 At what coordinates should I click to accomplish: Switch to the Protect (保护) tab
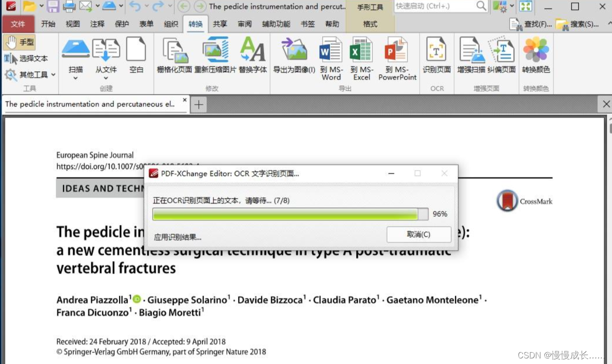[122, 24]
